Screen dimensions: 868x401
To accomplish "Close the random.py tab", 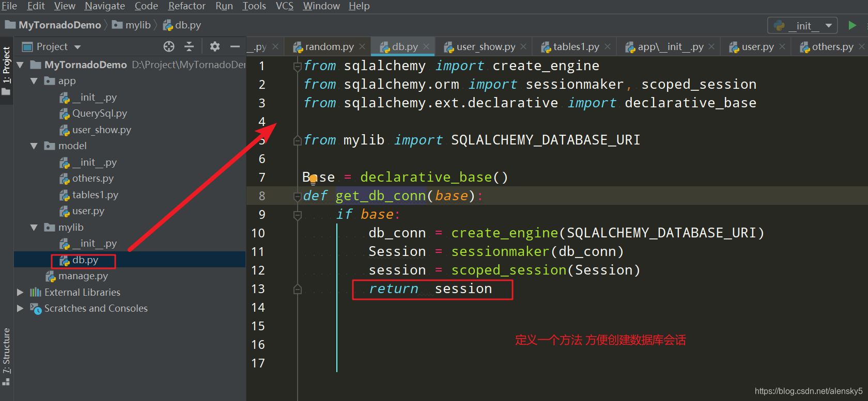I will pos(362,46).
